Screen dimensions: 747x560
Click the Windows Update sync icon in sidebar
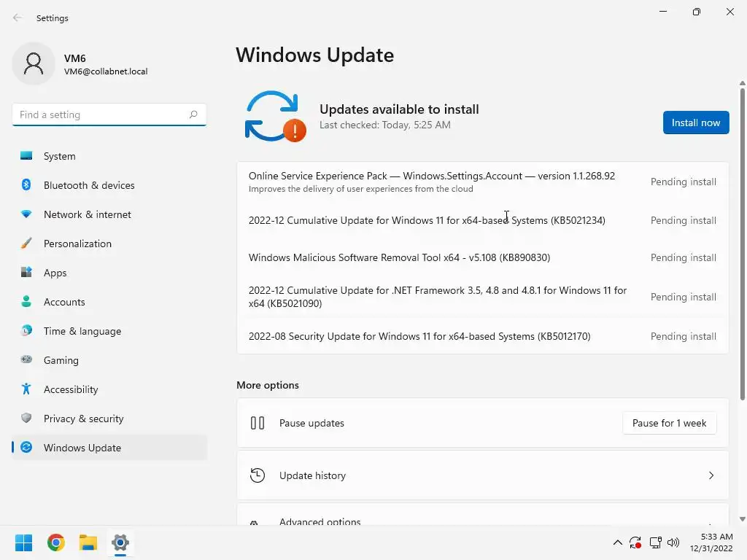26,447
